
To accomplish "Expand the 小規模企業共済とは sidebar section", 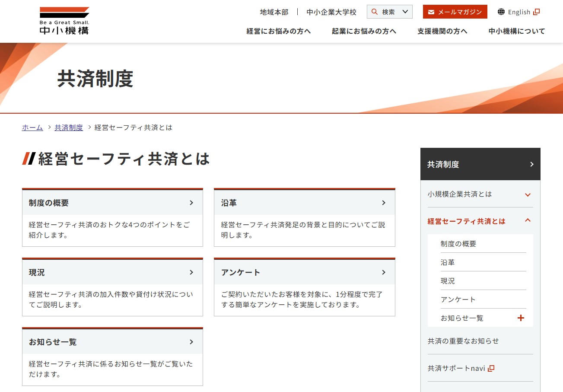I will click(527, 194).
